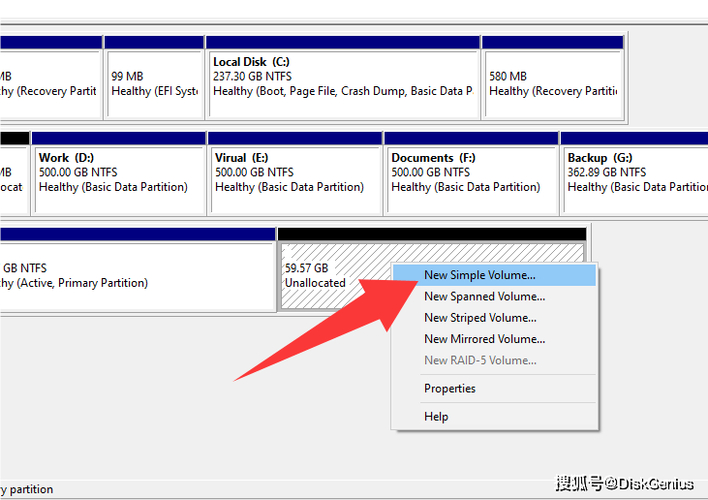Click the 362.89 GB NTFS text
Screen dimensions: 708x500
(x=606, y=172)
